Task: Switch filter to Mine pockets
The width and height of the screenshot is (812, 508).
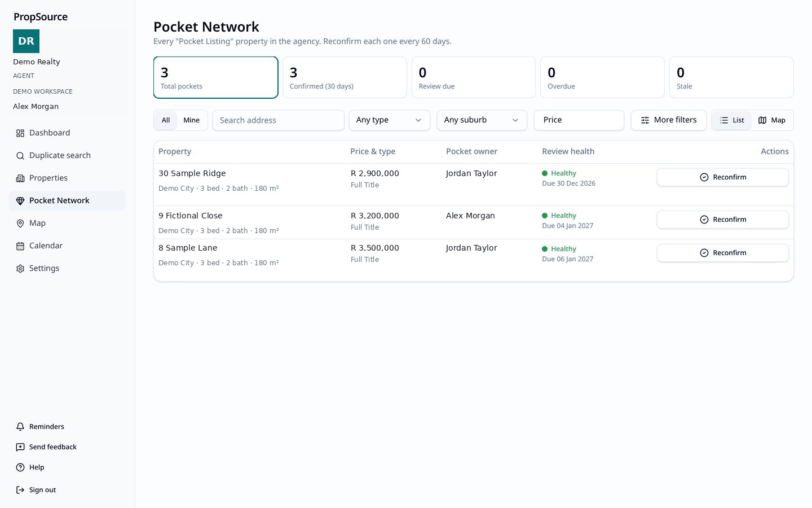Action: [192, 120]
